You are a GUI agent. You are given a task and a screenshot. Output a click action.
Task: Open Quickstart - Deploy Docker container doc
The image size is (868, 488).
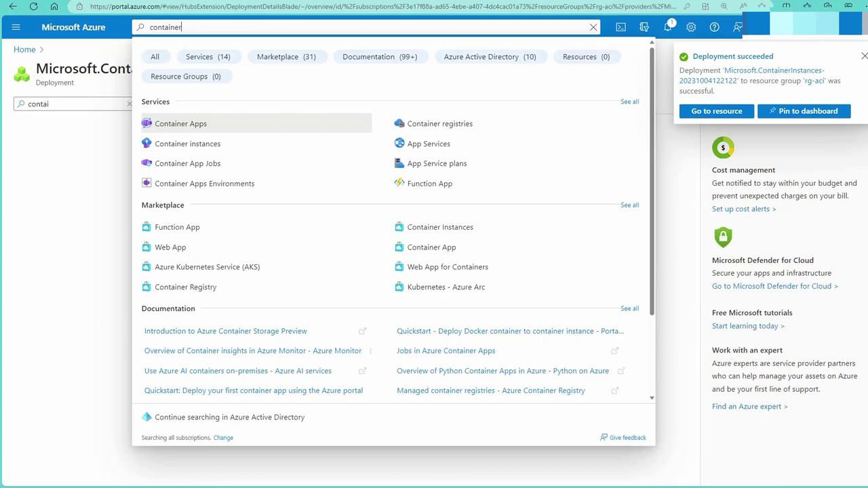[x=510, y=331]
